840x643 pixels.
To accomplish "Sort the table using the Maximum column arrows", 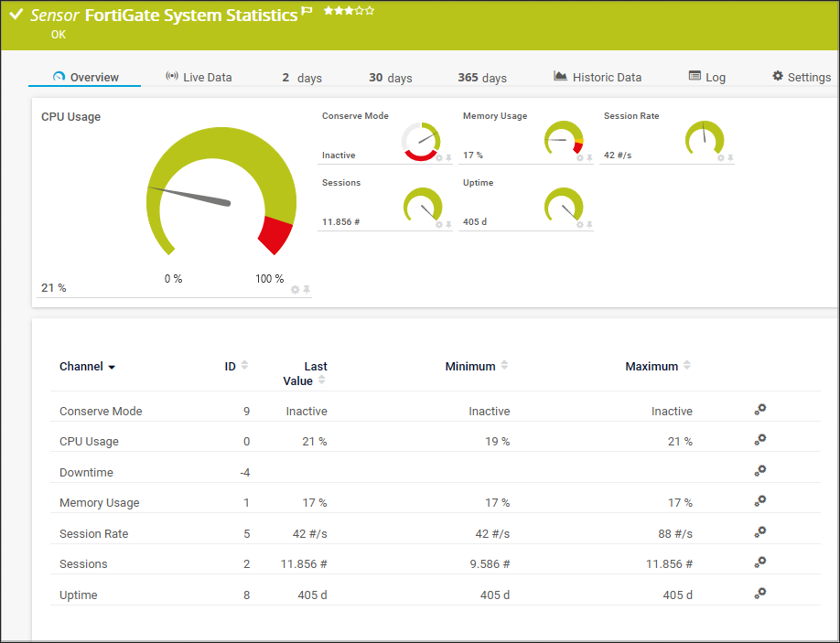I will [687, 366].
